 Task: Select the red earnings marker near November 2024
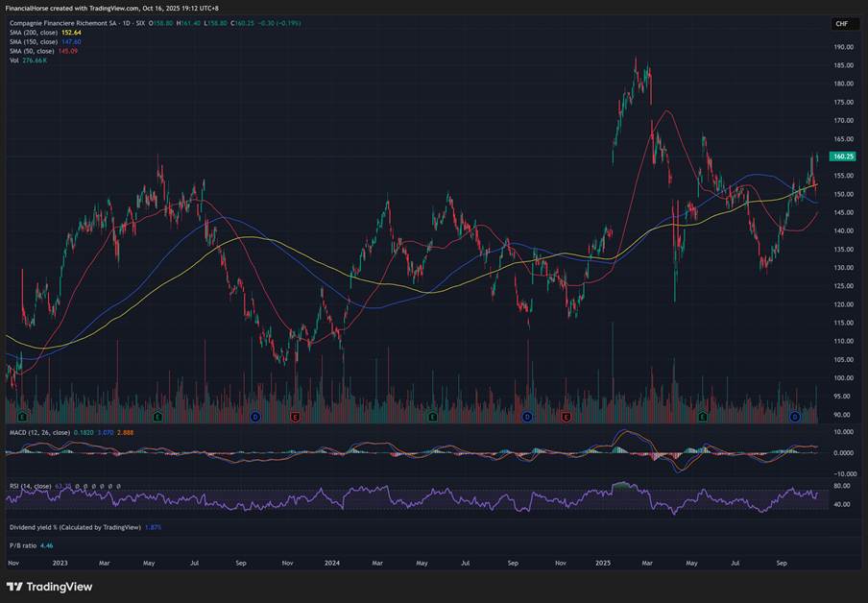(567, 417)
